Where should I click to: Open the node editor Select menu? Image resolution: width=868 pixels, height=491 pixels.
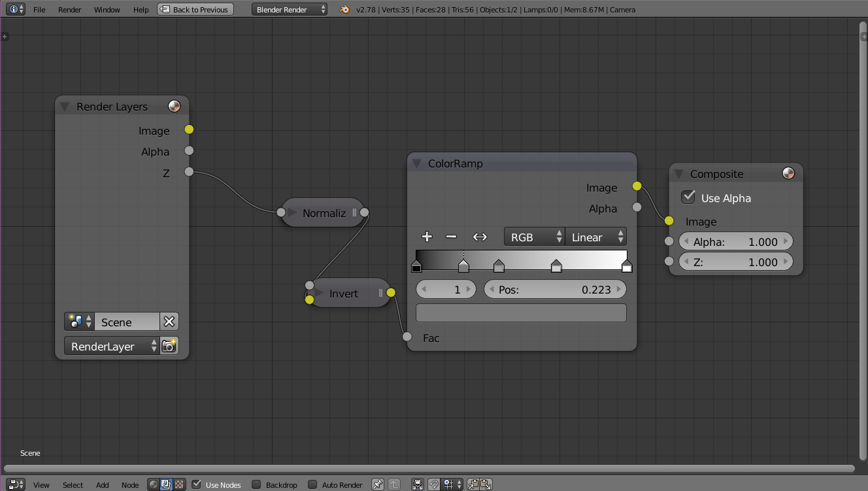[73, 484]
